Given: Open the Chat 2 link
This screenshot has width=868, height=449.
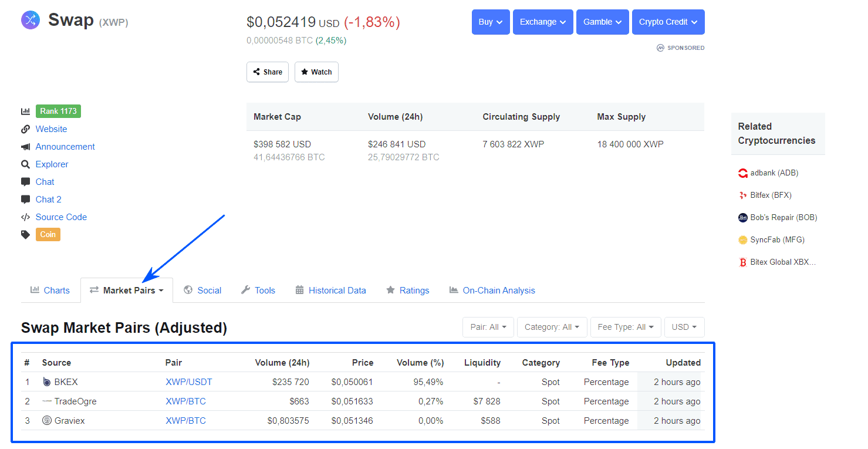Looking at the screenshot, I should (48, 200).
